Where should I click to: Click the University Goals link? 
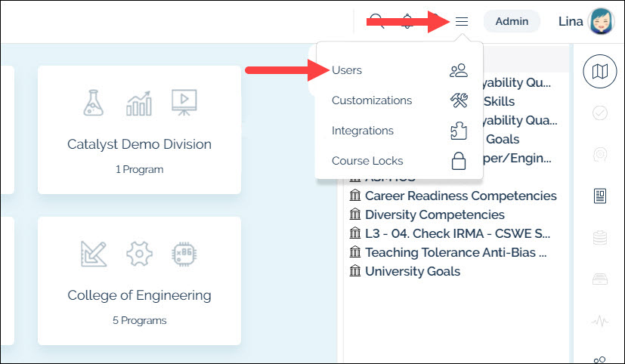(412, 271)
